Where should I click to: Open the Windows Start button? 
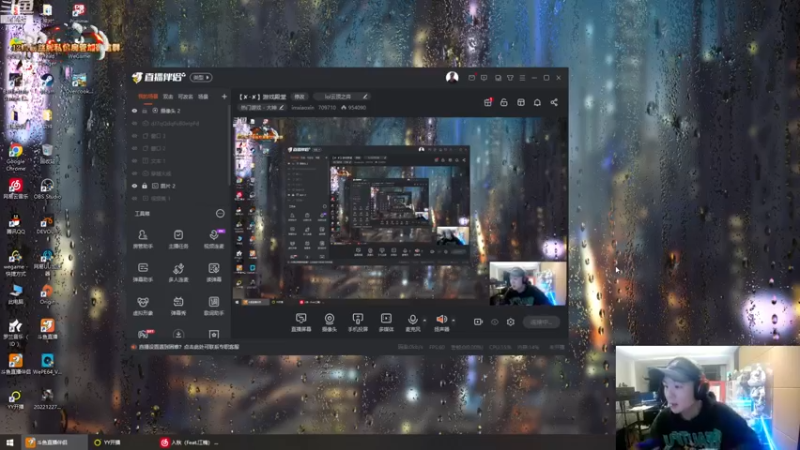pos(10,442)
